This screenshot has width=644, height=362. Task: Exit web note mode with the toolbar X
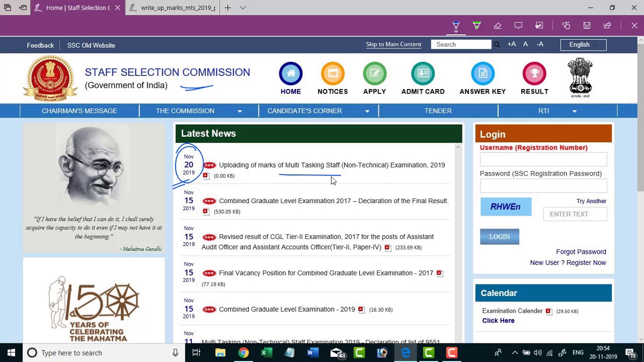(x=634, y=26)
